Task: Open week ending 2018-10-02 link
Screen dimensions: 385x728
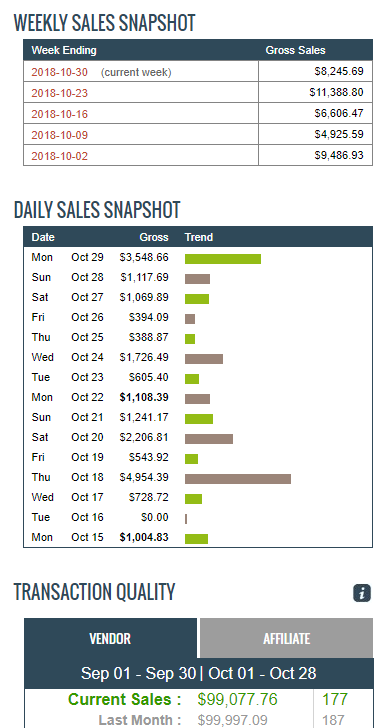Action: click(x=59, y=156)
